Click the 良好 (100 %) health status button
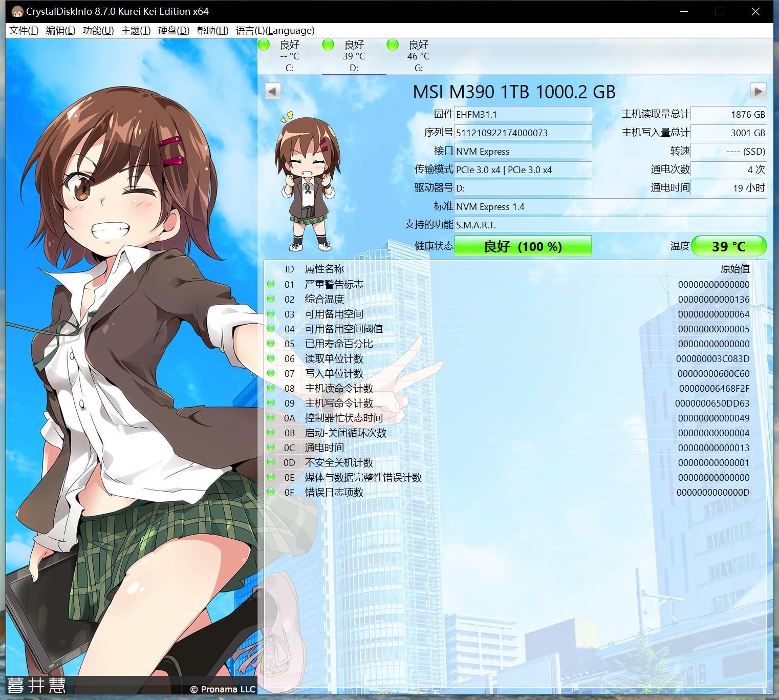 click(523, 246)
